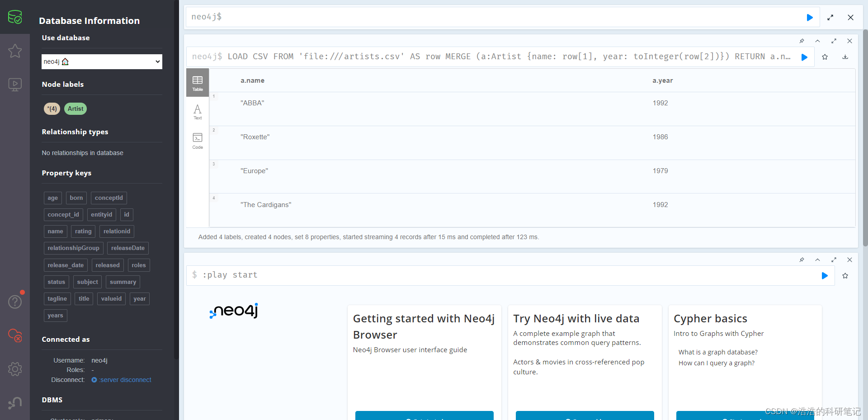Screen dimensions: 868x420
Task: Click the :server disconnect link
Action: click(x=125, y=380)
